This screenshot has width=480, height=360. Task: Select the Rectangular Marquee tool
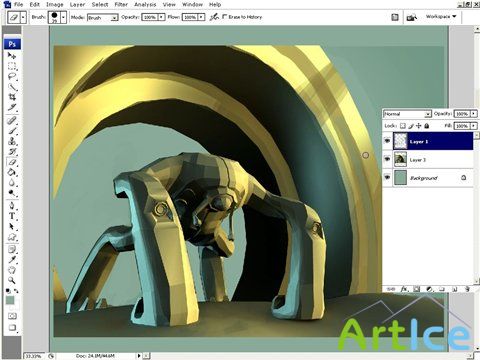(x=12, y=66)
